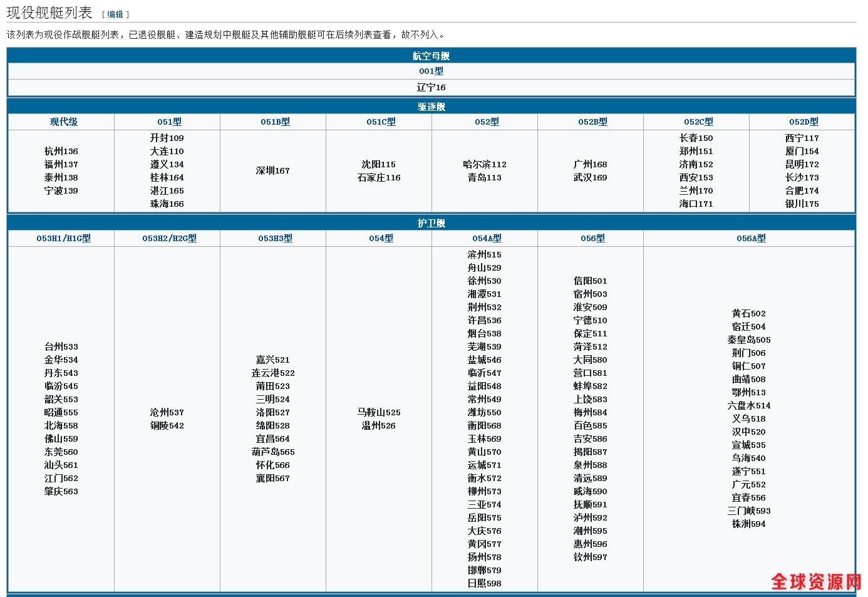Click the 哈尔滨112 ship entry
868x597 pixels.
(484, 164)
